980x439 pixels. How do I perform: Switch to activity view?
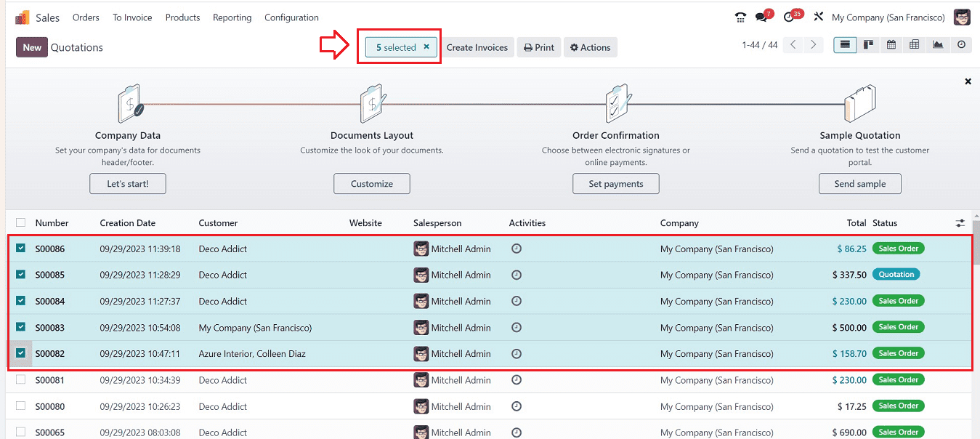tap(961, 45)
